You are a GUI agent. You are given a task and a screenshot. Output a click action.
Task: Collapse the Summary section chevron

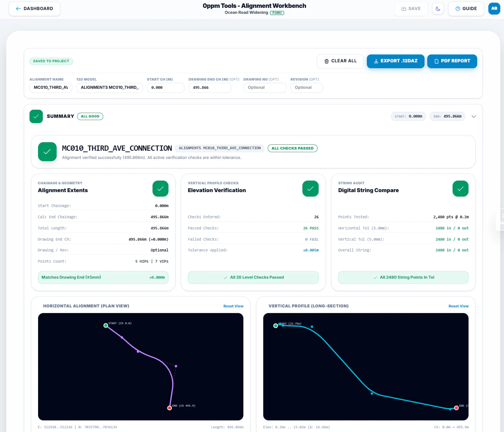point(474,116)
